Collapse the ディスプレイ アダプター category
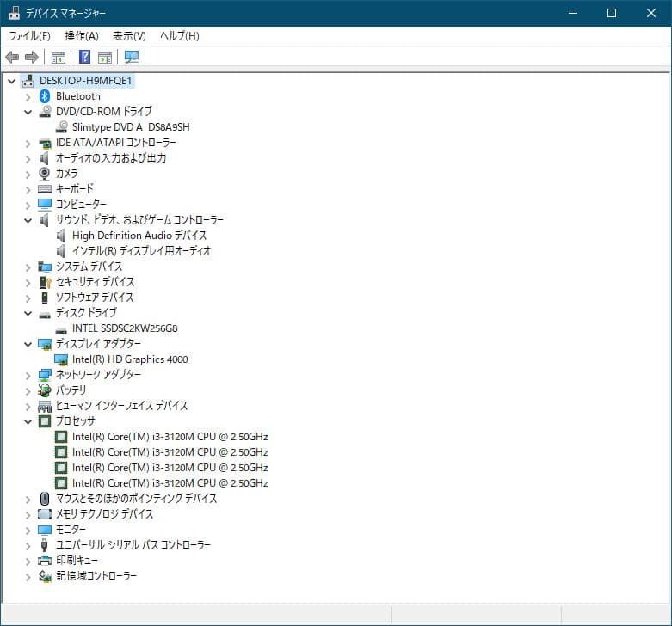Viewport: 672px width, 626px height. pos(28,344)
